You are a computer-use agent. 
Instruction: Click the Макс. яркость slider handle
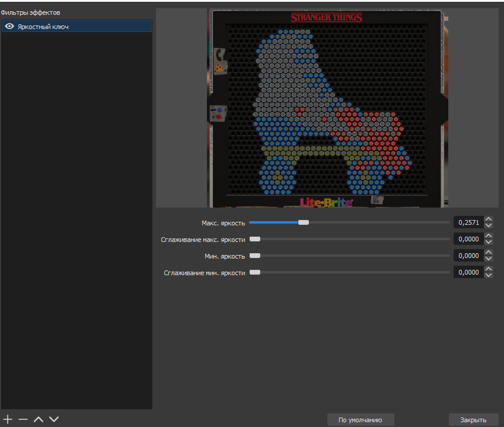pyautogui.click(x=304, y=222)
